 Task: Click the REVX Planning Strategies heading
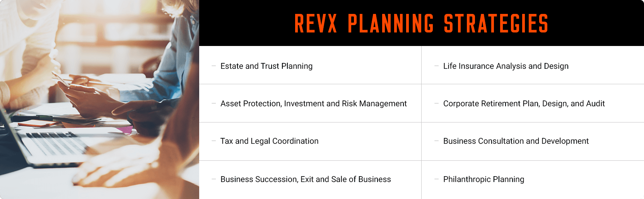point(421,23)
